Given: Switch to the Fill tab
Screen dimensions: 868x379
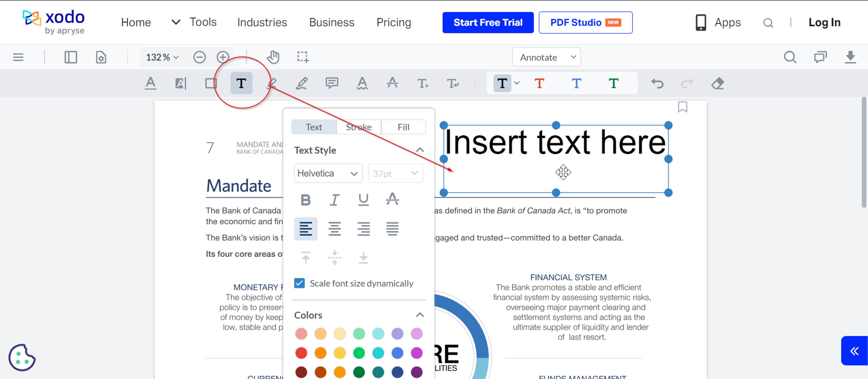Looking at the screenshot, I should [x=403, y=127].
